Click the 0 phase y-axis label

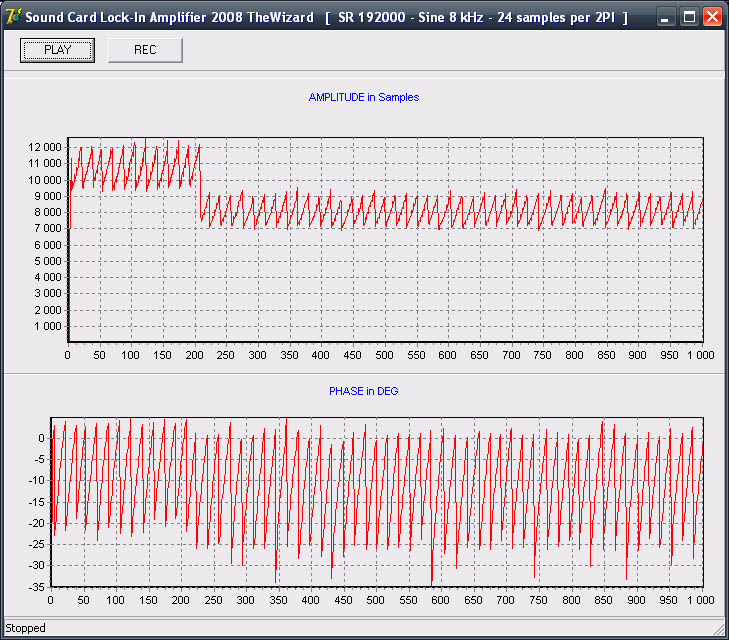[x=41, y=438]
